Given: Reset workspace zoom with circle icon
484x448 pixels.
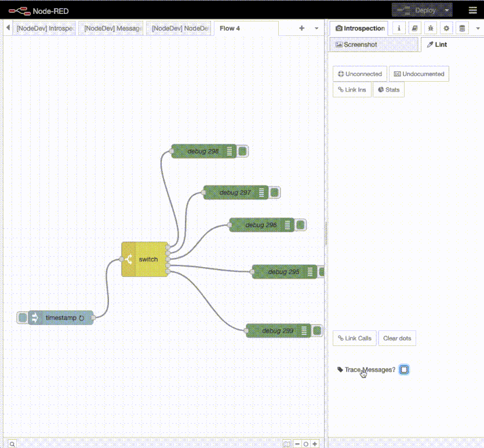Looking at the screenshot, I should pyautogui.click(x=306, y=444).
